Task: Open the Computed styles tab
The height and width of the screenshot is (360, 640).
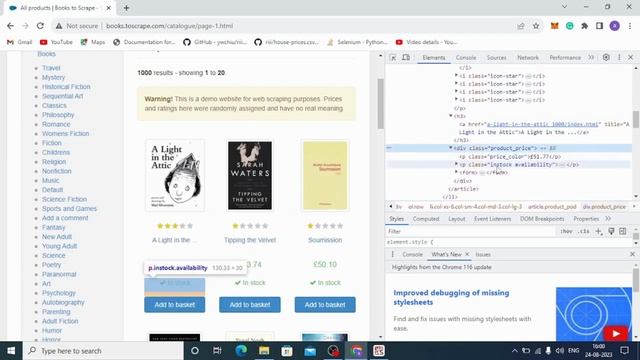Action: 426,219
